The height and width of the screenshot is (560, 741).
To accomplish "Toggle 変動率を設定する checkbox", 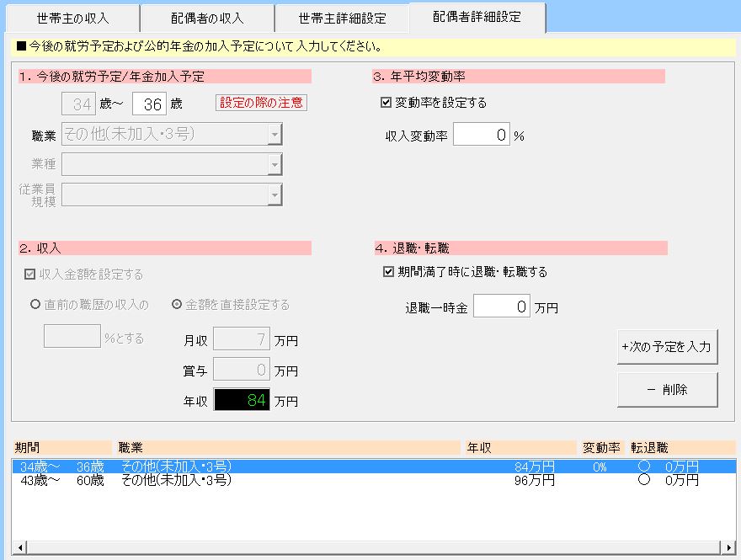I will tap(386, 103).
